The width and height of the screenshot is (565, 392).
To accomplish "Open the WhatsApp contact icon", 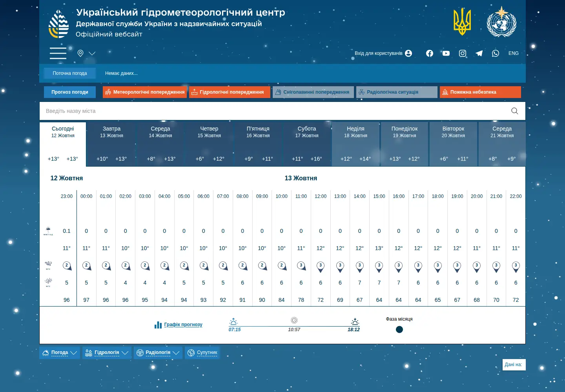I will [496, 53].
